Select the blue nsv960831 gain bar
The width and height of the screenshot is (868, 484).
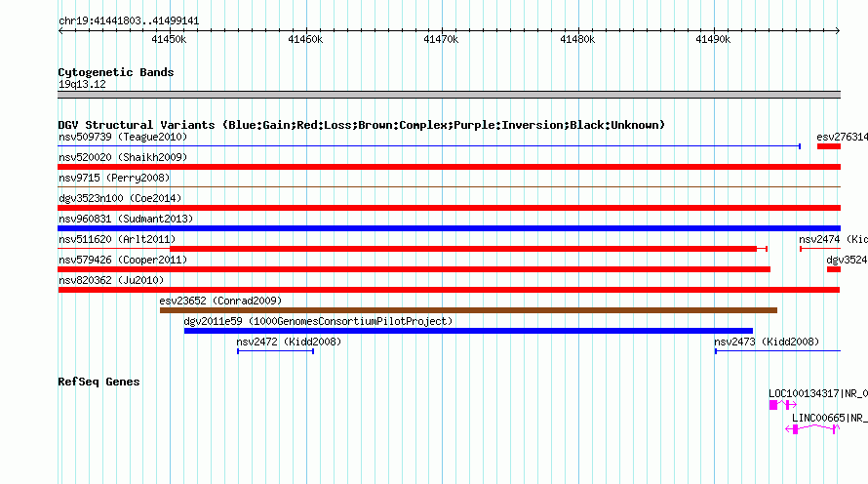[449, 228]
